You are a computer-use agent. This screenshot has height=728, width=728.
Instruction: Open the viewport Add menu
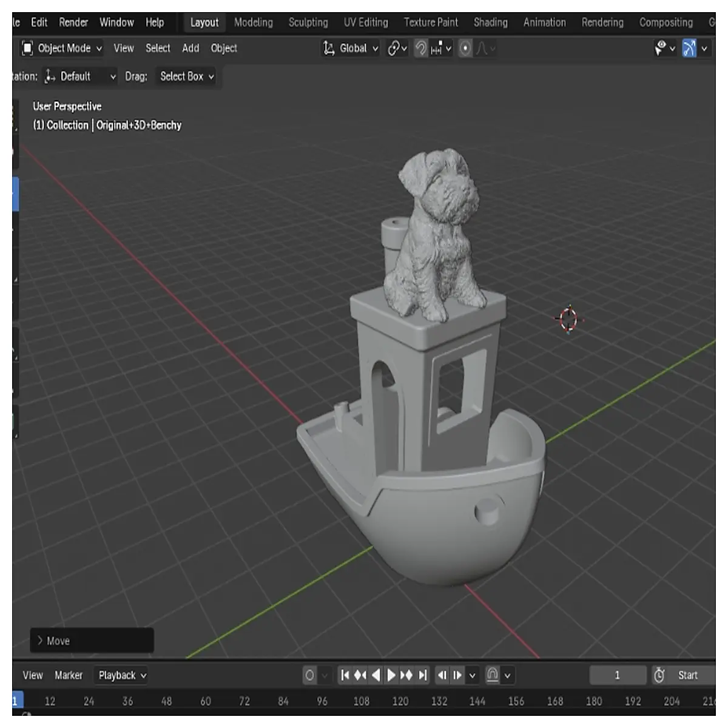[x=190, y=48]
